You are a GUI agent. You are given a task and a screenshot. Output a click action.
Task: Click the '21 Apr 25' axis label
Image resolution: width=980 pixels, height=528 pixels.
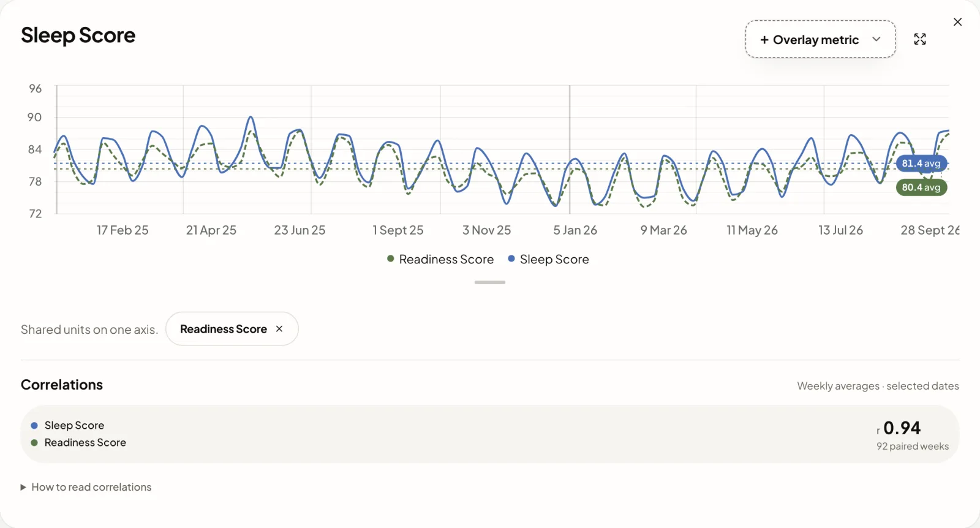[x=211, y=230]
